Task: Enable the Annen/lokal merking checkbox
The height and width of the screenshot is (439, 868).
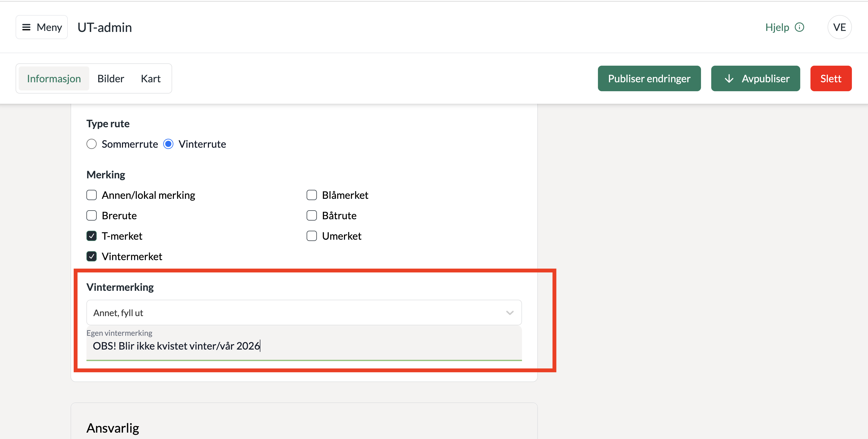Action: 92,195
